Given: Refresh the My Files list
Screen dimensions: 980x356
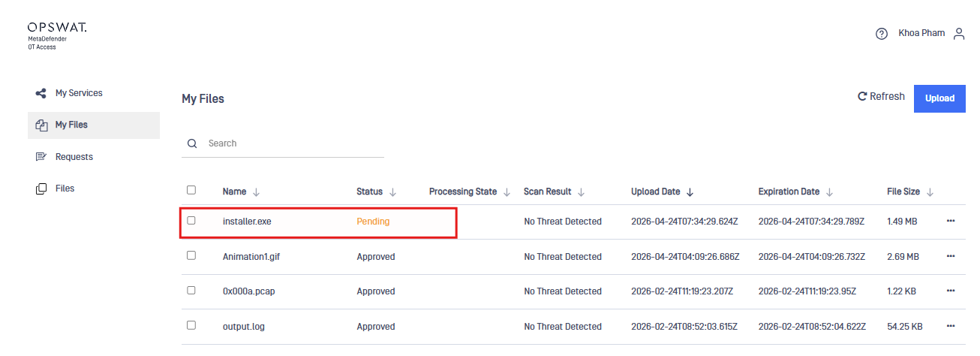Looking at the screenshot, I should point(881,97).
